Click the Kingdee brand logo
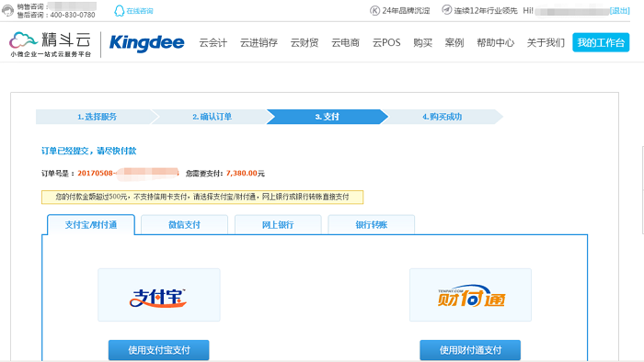The height and width of the screenshot is (362, 644). (x=146, y=42)
